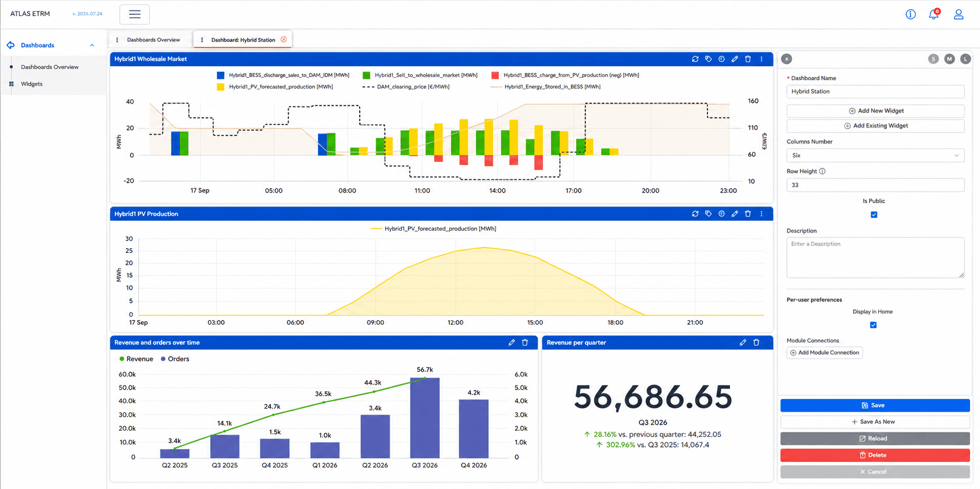The height and width of the screenshot is (489, 980).
Task: Delete the Hybrid1 Wholesale Market widget
Action: (748, 59)
